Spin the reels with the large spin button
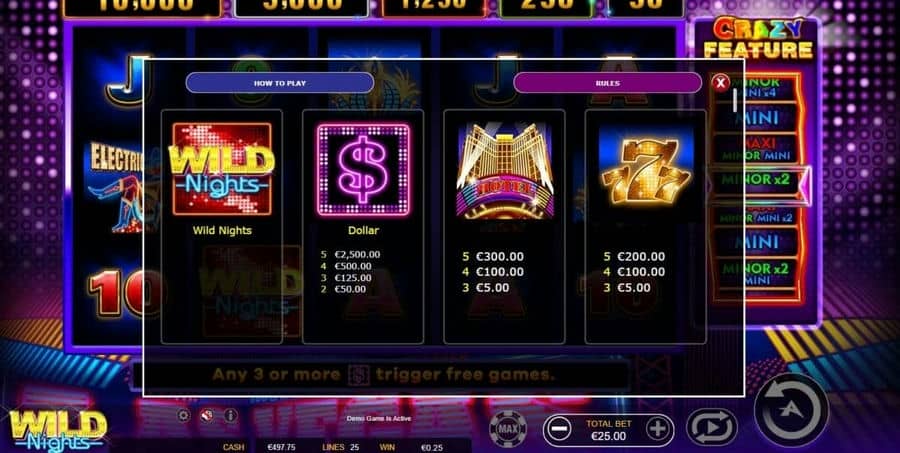900x453 pixels. coord(792,410)
